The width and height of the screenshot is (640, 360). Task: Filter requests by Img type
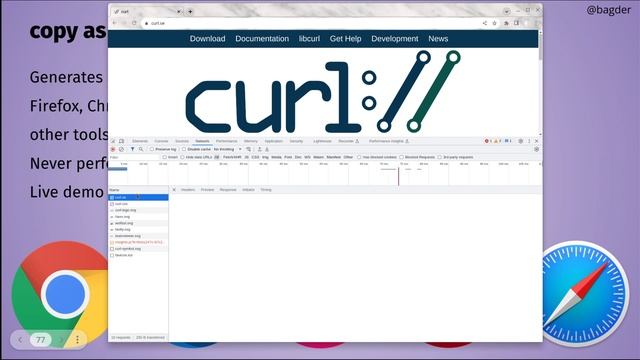(265, 157)
